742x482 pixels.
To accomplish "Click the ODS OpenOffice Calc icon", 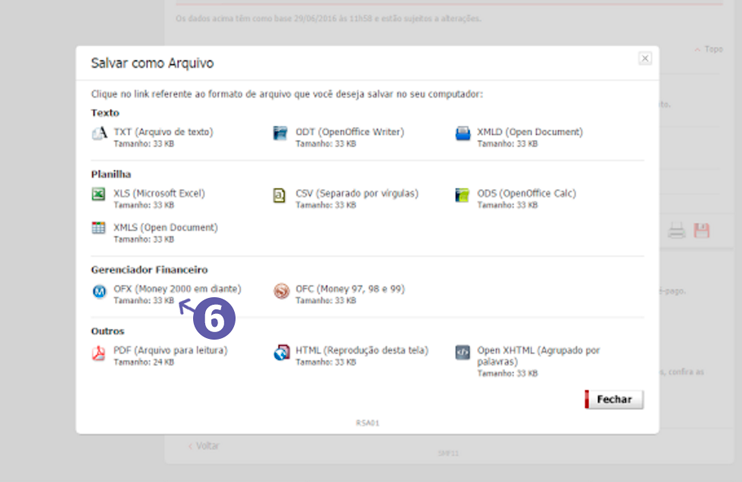I will click(x=462, y=194).
